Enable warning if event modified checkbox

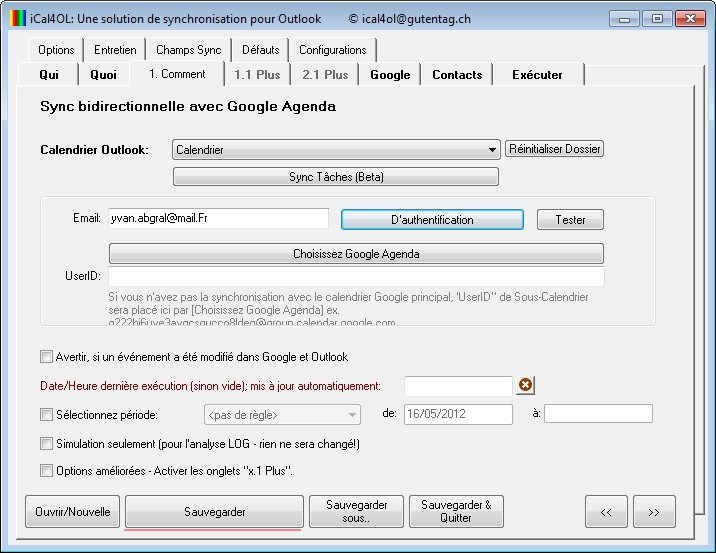(x=46, y=356)
